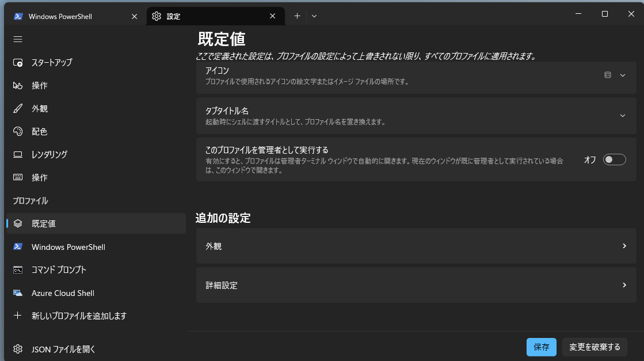This screenshot has height=361, width=644.
Task: Open JSON ファイルを開く gear icon
Action: click(17, 349)
